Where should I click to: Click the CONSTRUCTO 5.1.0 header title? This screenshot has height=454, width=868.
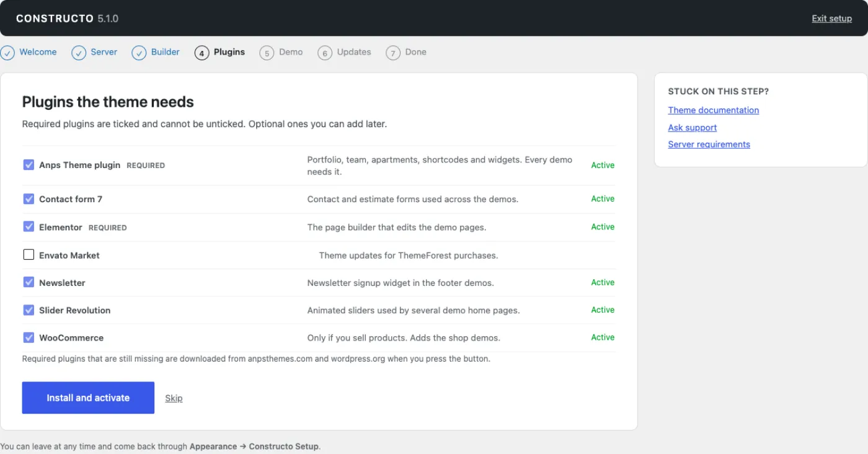click(x=67, y=19)
